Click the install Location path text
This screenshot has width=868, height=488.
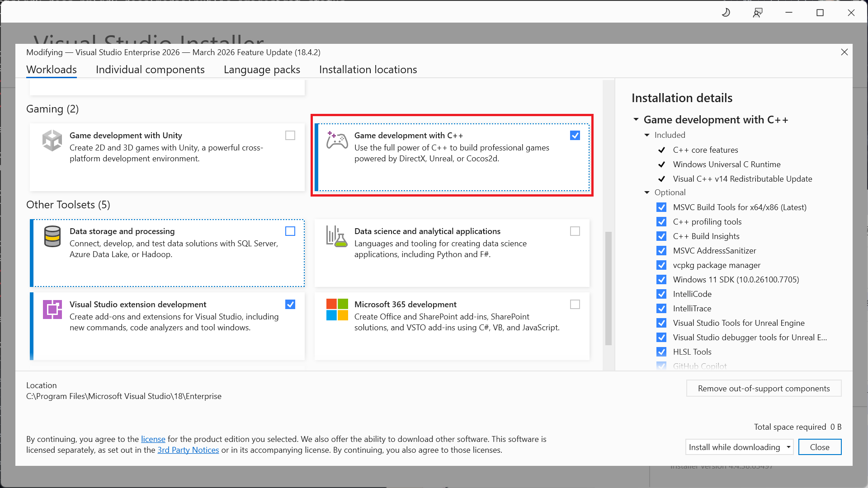point(124,396)
